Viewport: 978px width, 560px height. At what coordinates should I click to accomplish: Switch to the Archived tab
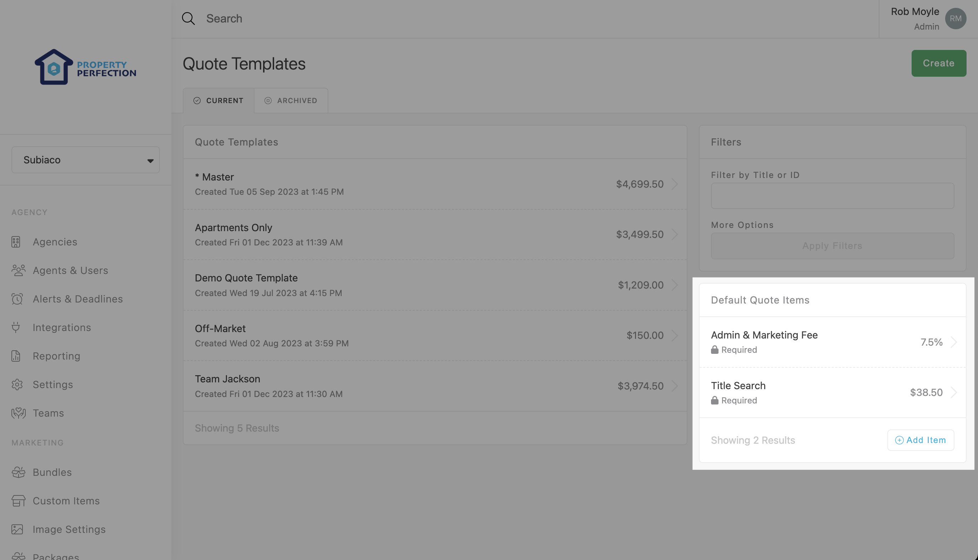[291, 101]
